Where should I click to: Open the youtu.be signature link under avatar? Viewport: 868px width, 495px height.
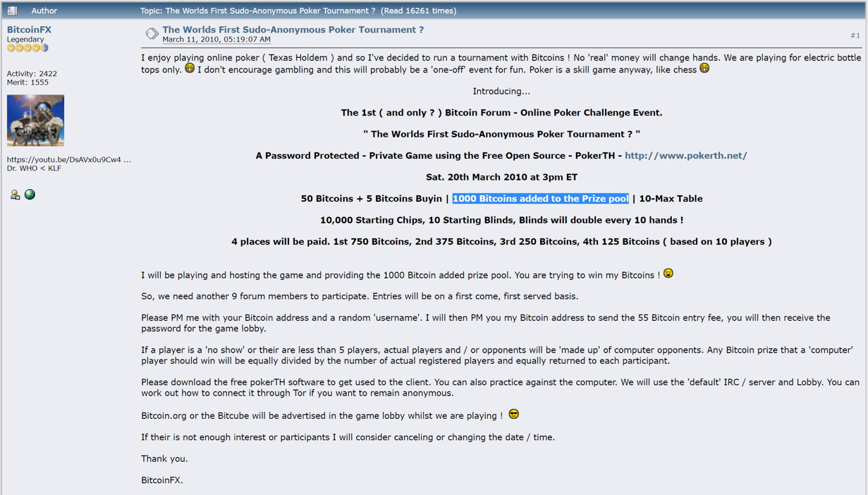(x=69, y=160)
